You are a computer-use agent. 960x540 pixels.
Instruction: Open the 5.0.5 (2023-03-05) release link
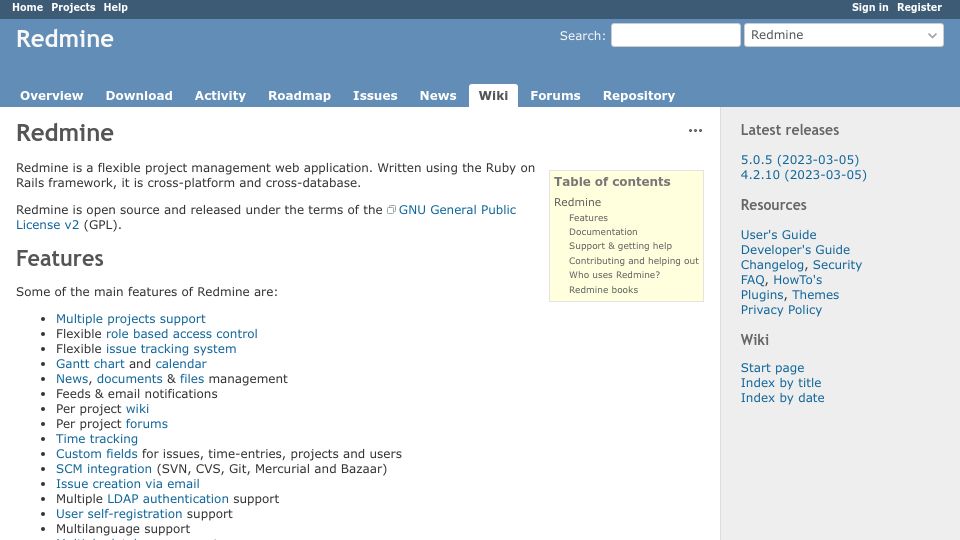800,160
